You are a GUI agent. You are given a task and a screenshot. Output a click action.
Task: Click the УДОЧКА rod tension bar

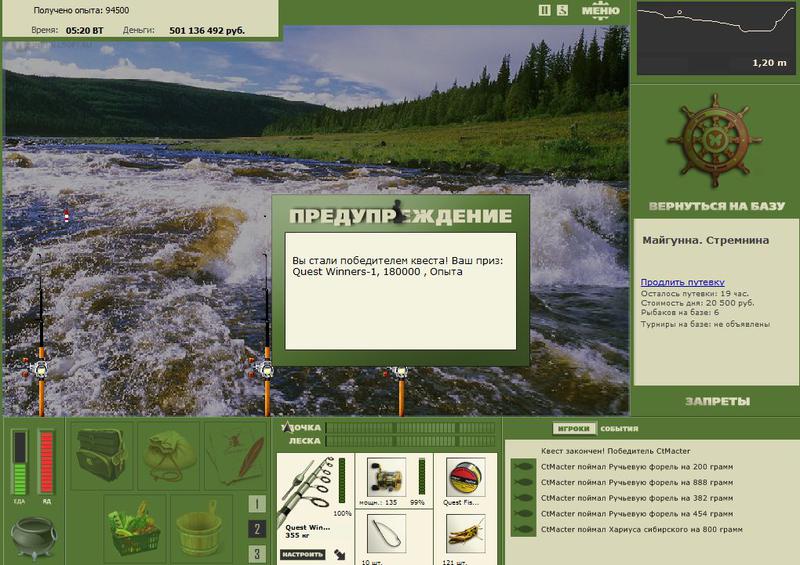tap(410, 428)
